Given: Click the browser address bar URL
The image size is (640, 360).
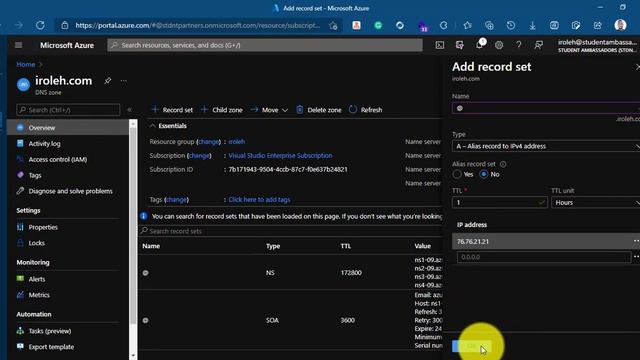Looking at the screenshot, I should 198,25.
